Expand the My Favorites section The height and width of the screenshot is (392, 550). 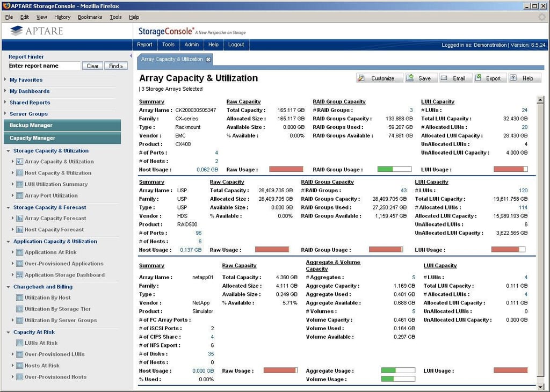(x=5, y=79)
